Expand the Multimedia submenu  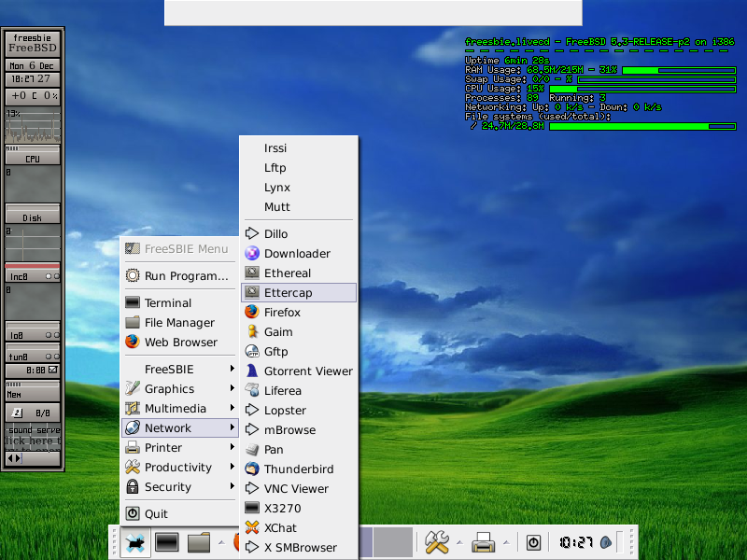[x=179, y=408]
